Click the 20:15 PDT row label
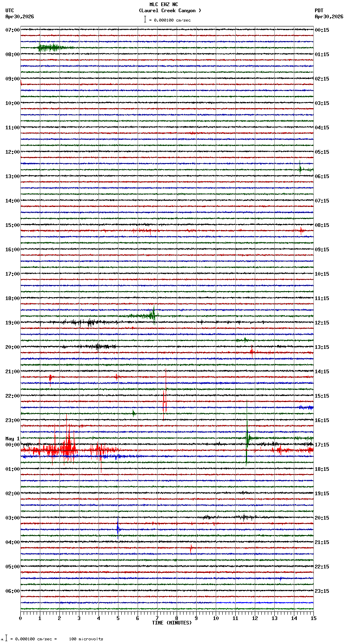 (x=322, y=518)
